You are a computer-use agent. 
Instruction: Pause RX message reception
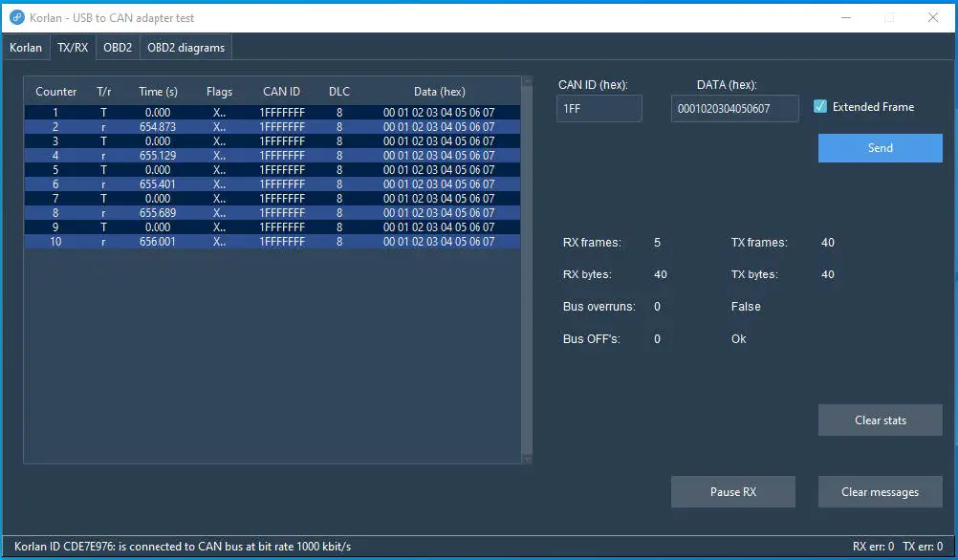click(732, 491)
